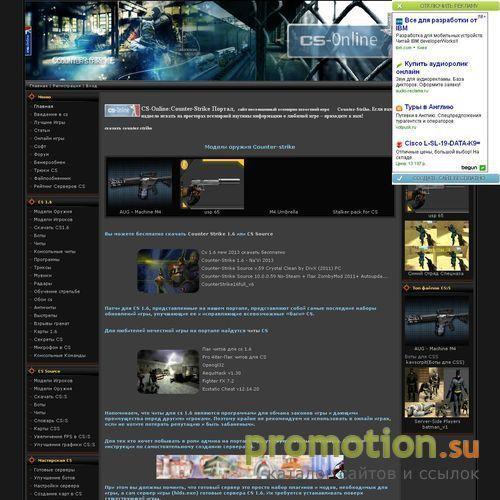Screen dimensions: 500x500
Task: Open Статьи in left menu
Action: click(x=42, y=130)
